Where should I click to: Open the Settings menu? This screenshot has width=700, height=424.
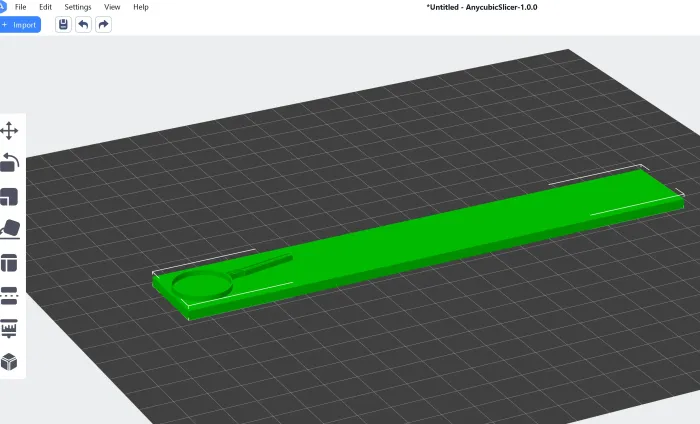[x=78, y=7]
